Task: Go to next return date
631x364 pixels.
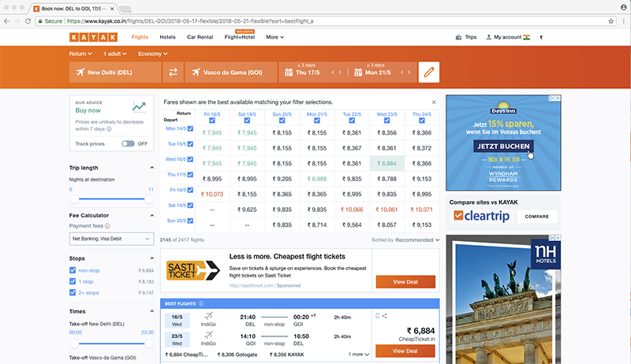Action: 409,72
